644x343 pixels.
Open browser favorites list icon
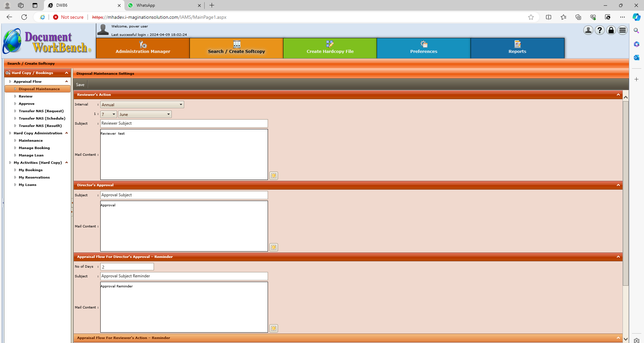[x=563, y=17]
